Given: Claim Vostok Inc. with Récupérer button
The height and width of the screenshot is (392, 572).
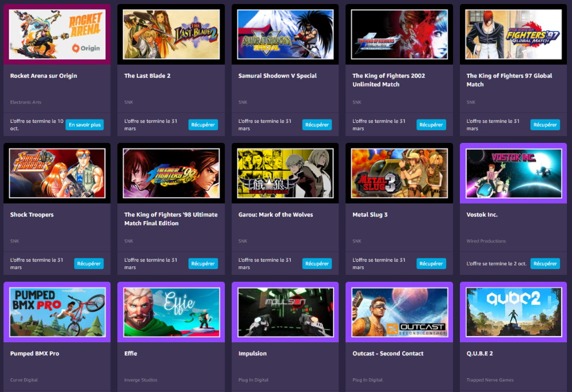Looking at the screenshot, I should click(545, 263).
